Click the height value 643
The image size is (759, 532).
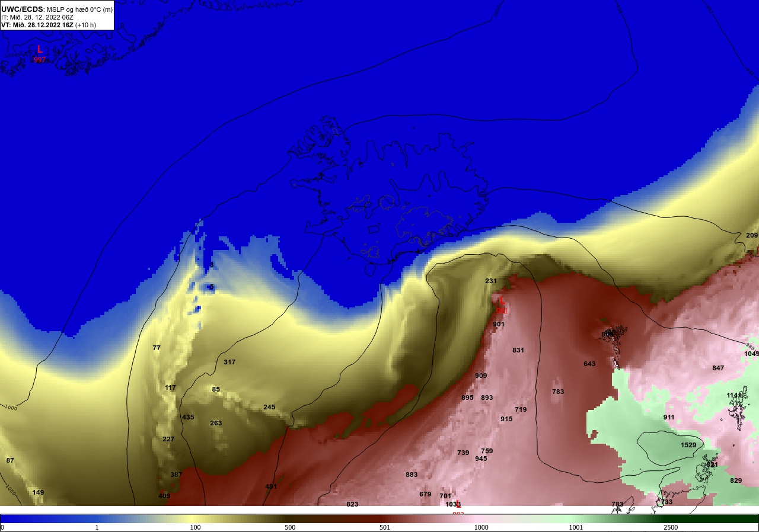point(589,364)
